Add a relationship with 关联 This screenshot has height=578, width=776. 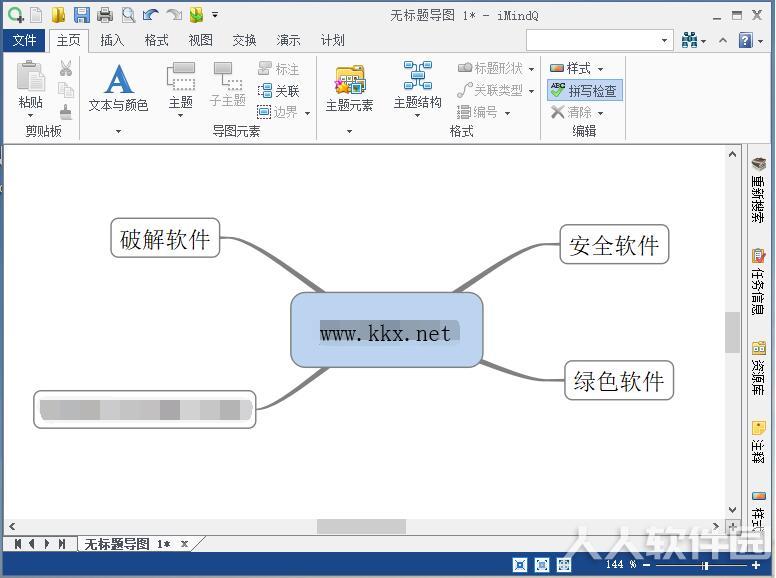pos(279,91)
